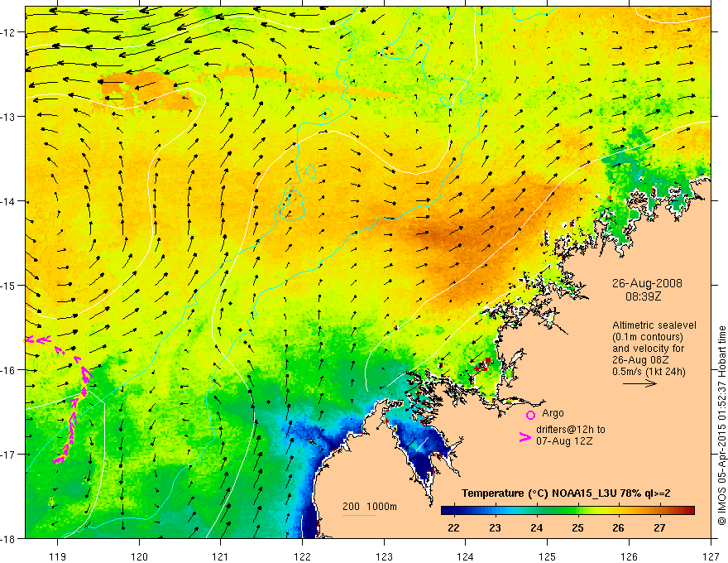
Task: Click the 'drifters@12h to' legend text
Action: pyautogui.click(x=571, y=430)
